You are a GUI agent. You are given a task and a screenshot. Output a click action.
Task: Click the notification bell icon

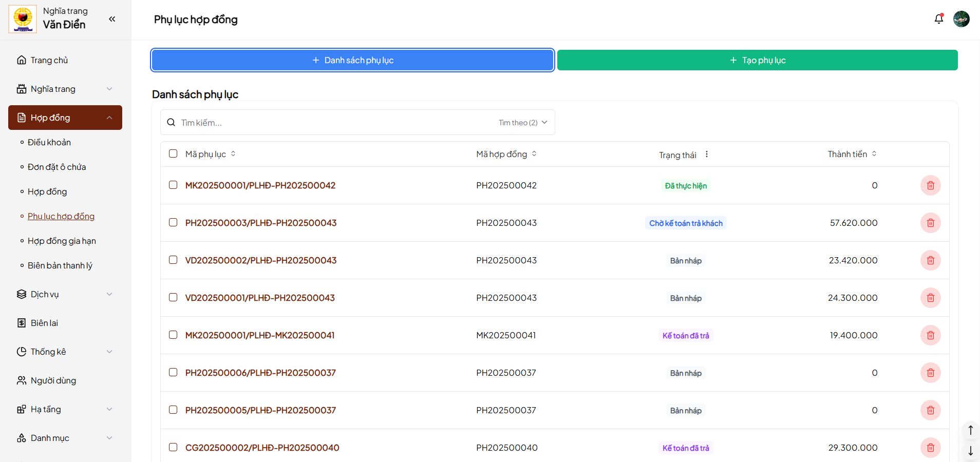coord(938,19)
